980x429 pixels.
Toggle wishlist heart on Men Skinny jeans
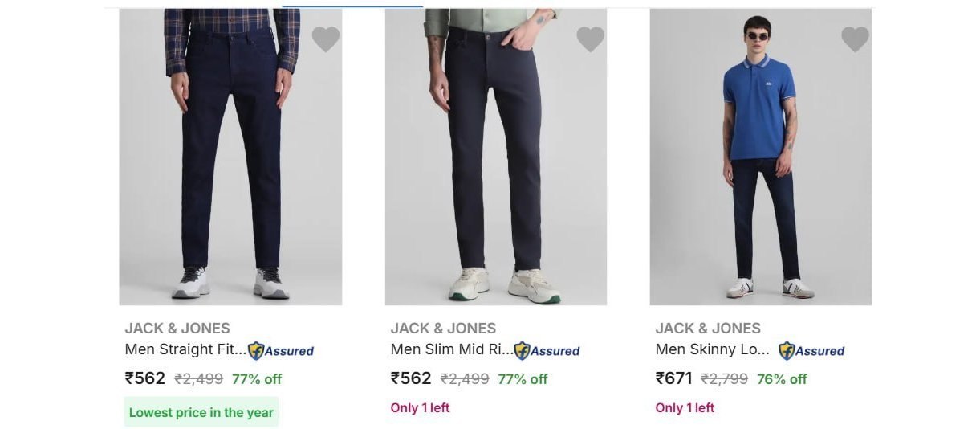855,39
